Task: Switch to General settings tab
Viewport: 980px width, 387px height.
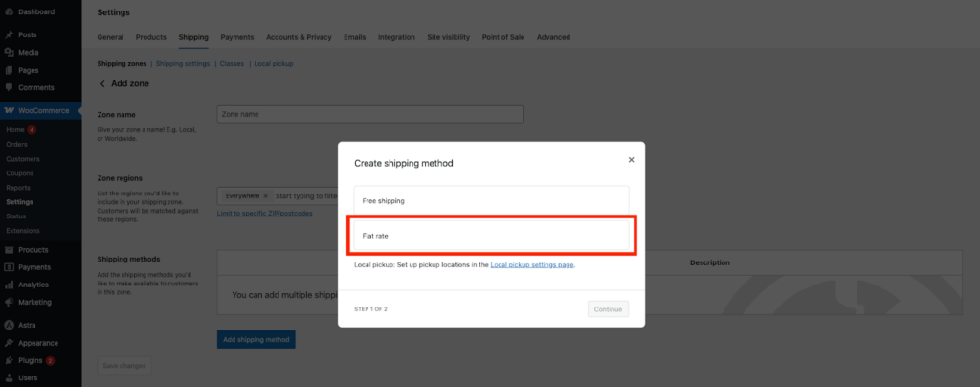Action: [110, 37]
